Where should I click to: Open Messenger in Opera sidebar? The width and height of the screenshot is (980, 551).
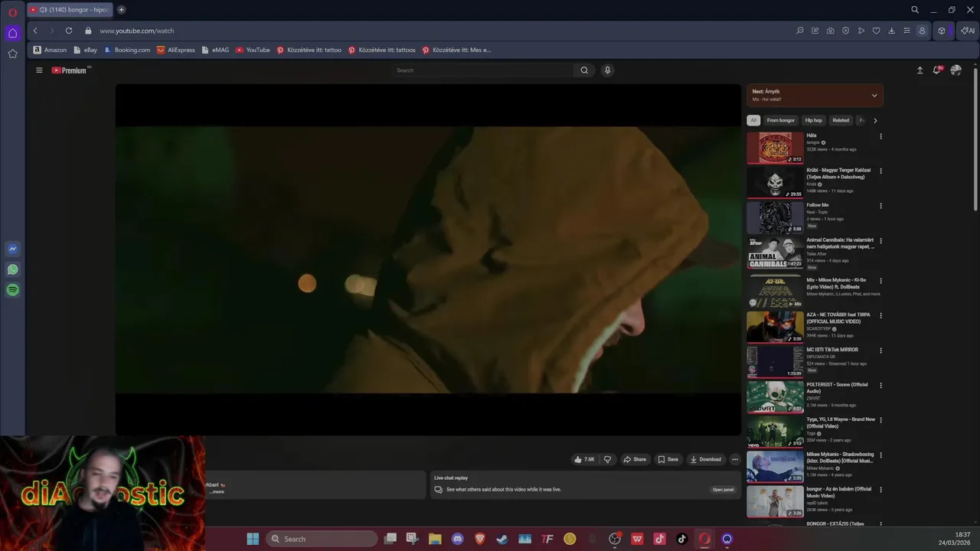tap(12, 249)
